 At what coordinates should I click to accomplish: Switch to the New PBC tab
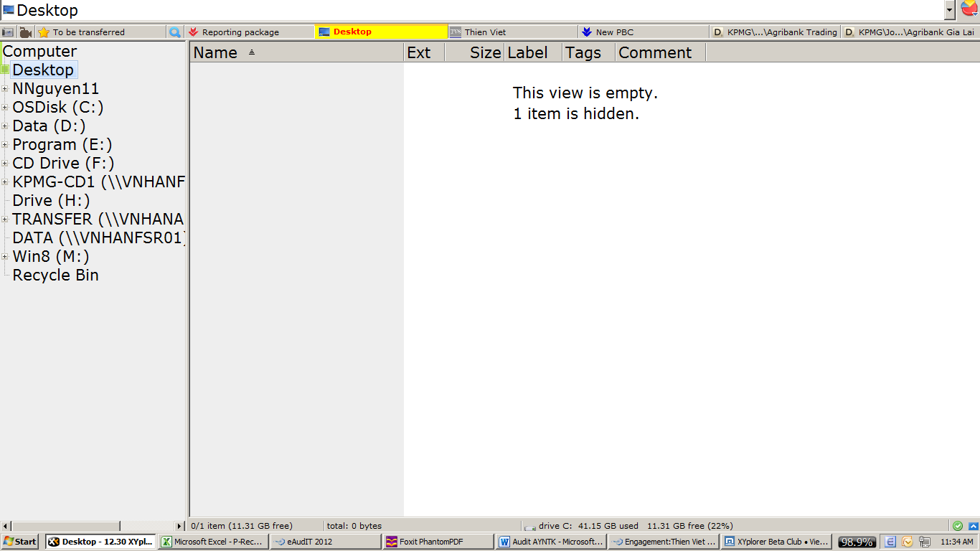pos(614,32)
